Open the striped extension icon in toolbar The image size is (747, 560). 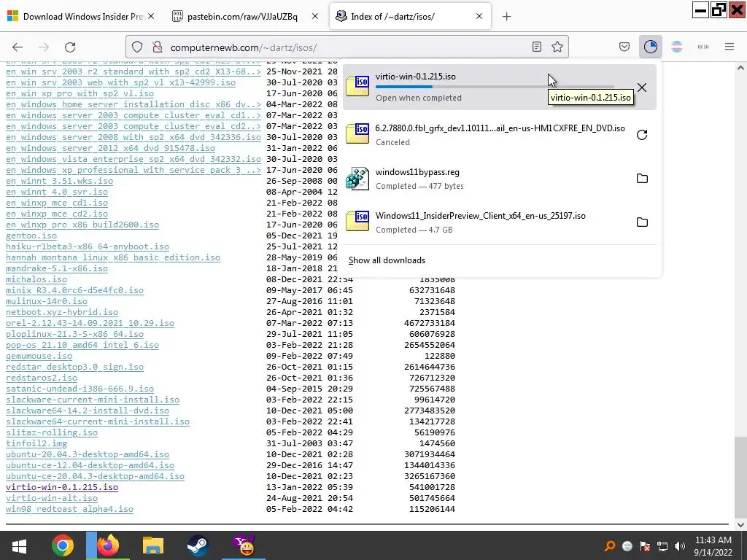click(677, 47)
